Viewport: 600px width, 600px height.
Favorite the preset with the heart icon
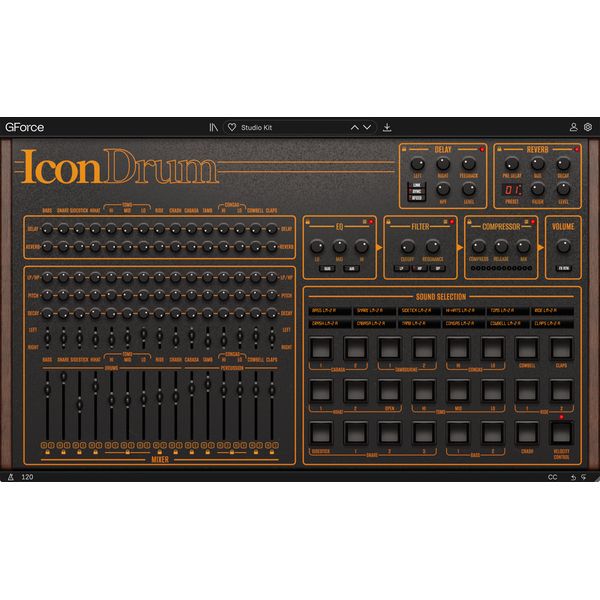click(x=232, y=127)
